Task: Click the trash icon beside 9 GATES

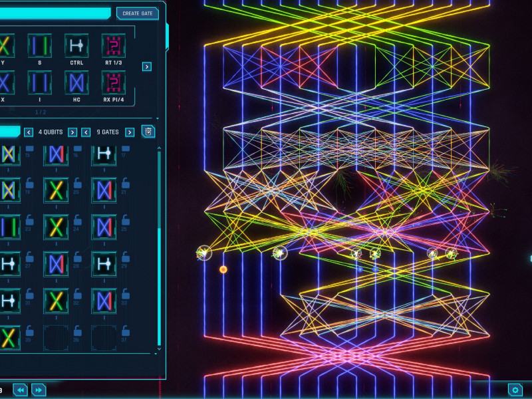Action: point(148,132)
